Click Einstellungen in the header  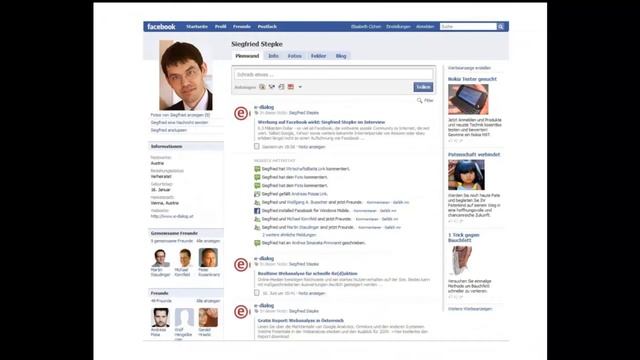(398, 27)
